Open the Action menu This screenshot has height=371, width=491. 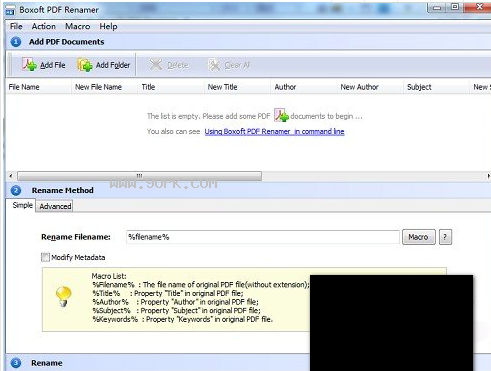44,26
